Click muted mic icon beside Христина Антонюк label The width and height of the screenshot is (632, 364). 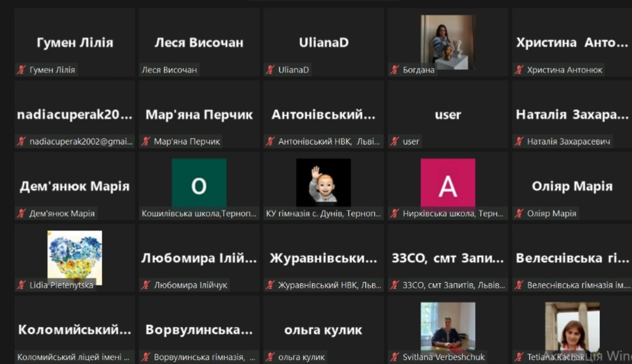tap(519, 70)
